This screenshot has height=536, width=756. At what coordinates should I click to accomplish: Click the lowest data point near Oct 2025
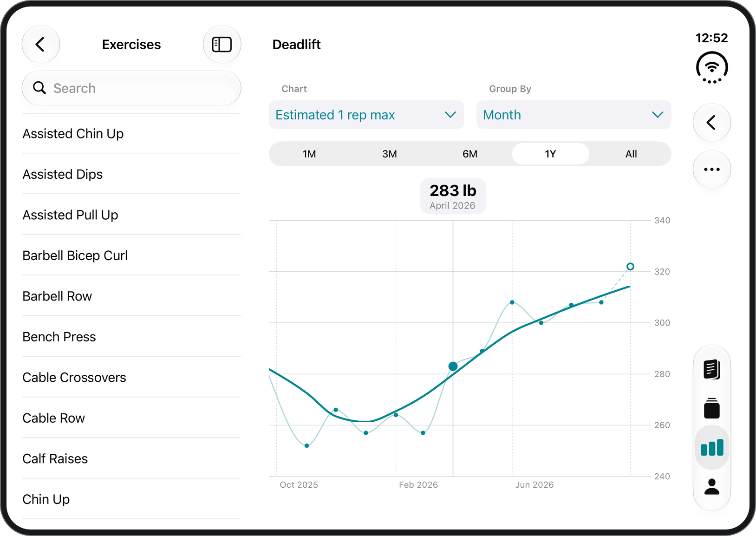point(307,446)
